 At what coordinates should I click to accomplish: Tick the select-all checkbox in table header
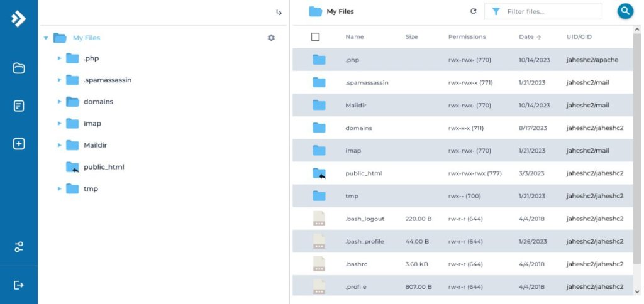(x=315, y=37)
